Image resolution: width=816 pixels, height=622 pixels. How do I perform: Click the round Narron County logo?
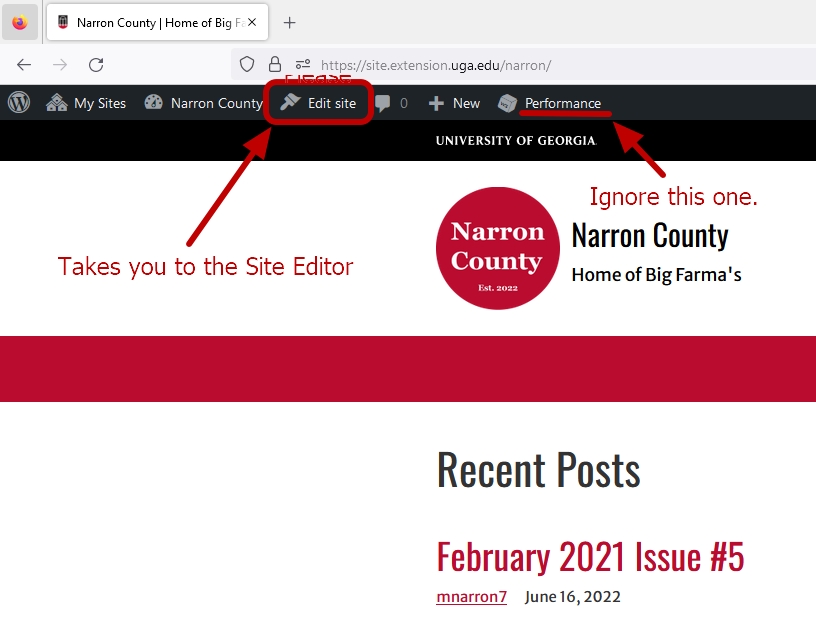coord(498,248)
